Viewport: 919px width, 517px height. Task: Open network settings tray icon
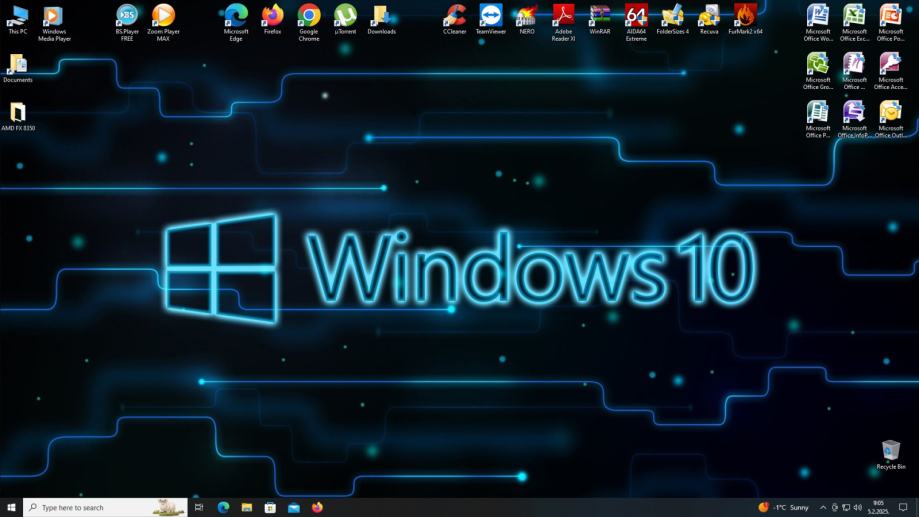point(846,508)
